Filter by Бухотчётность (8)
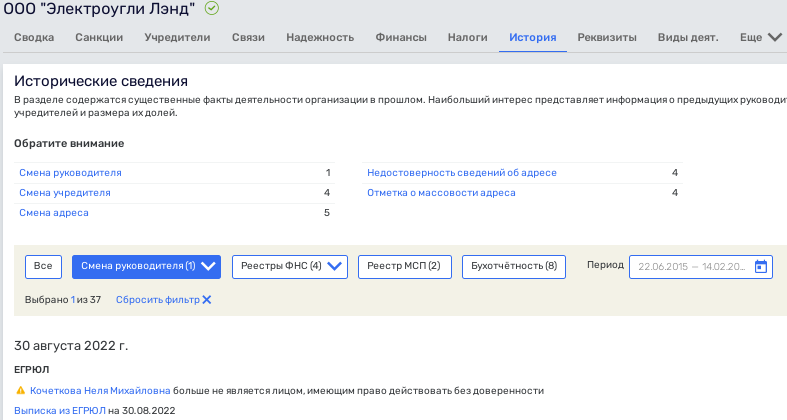 [x=513, y=266]
